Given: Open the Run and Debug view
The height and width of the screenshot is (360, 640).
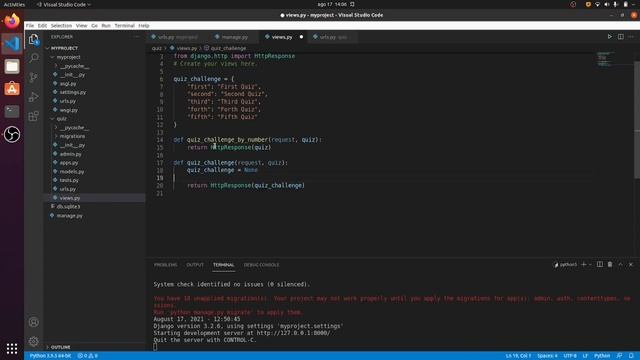Looking at the screenshot, I should [33, 97].
